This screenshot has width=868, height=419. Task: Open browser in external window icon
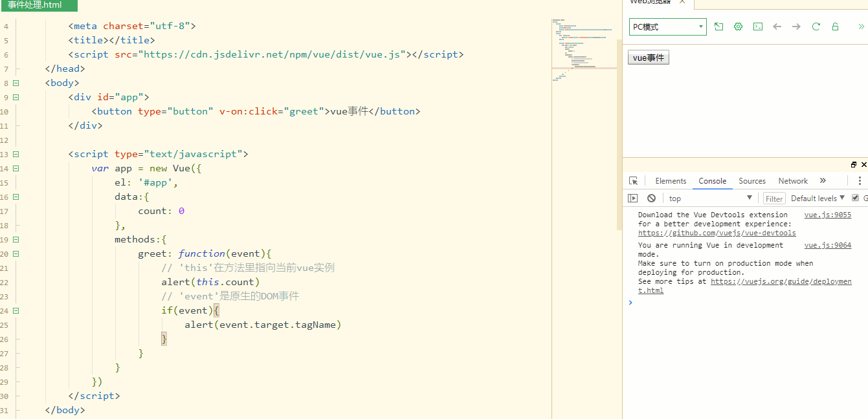point(718,27)
